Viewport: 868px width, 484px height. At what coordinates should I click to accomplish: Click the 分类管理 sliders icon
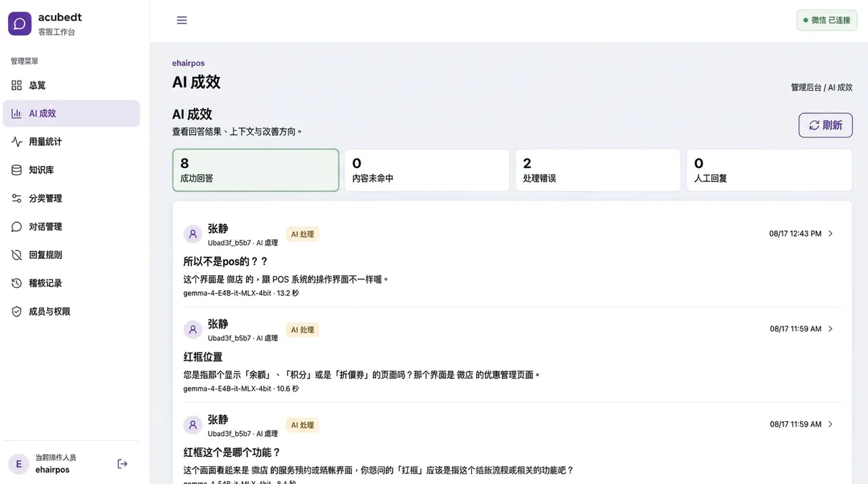point(17,199)
